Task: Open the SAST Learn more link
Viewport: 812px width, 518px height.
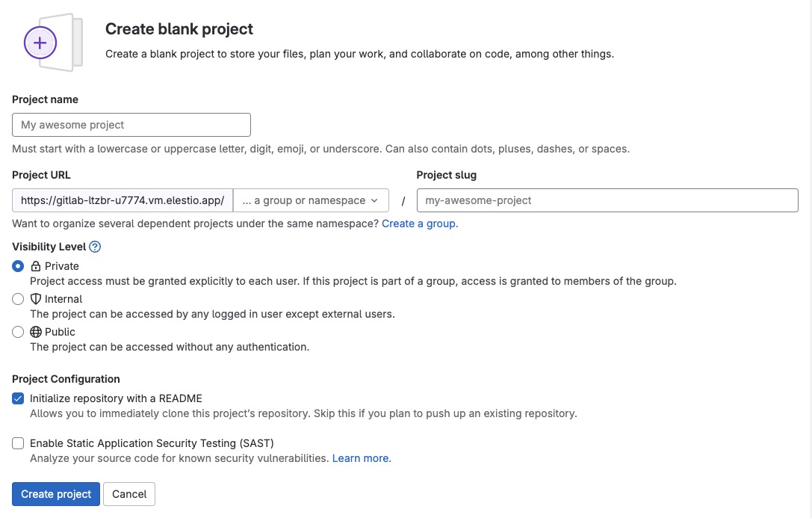Action: 361,458
